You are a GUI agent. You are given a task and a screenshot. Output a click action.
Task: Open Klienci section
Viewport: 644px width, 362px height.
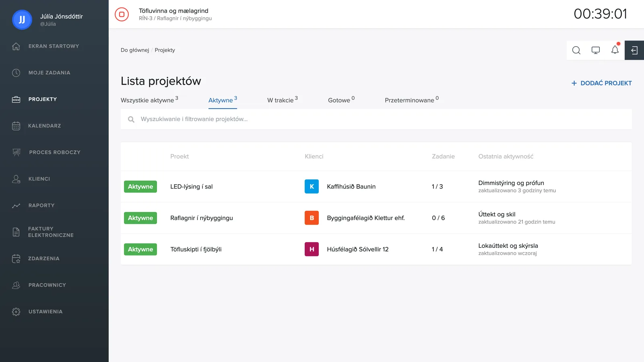pos(39,179)
